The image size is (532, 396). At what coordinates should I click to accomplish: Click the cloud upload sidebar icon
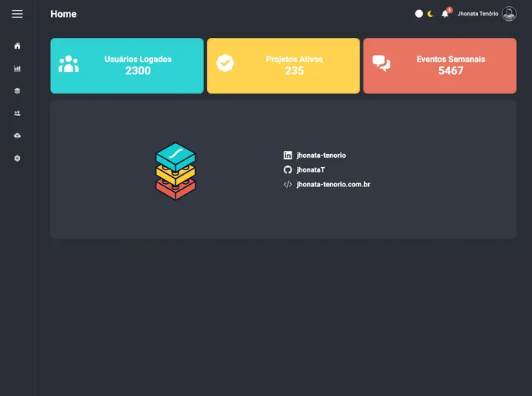pos(17,135)
